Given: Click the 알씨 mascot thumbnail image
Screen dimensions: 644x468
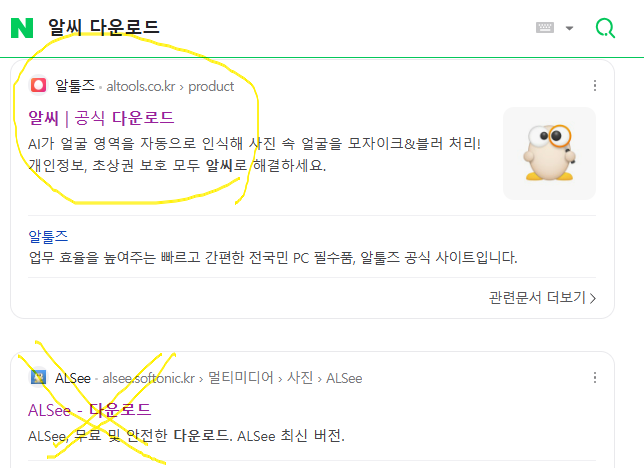Looking at the screenshot, I should pyautogui.click(x=549, y=153).
